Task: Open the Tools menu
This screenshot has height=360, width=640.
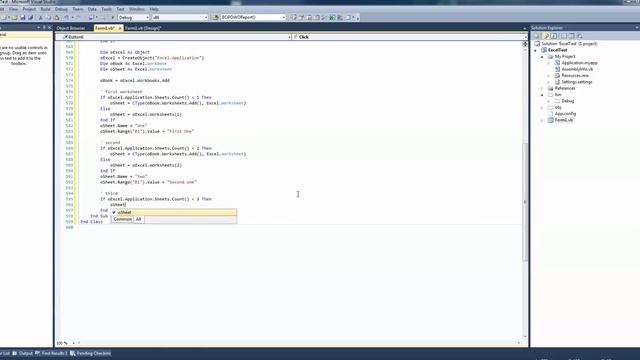Action: point(107,9)
